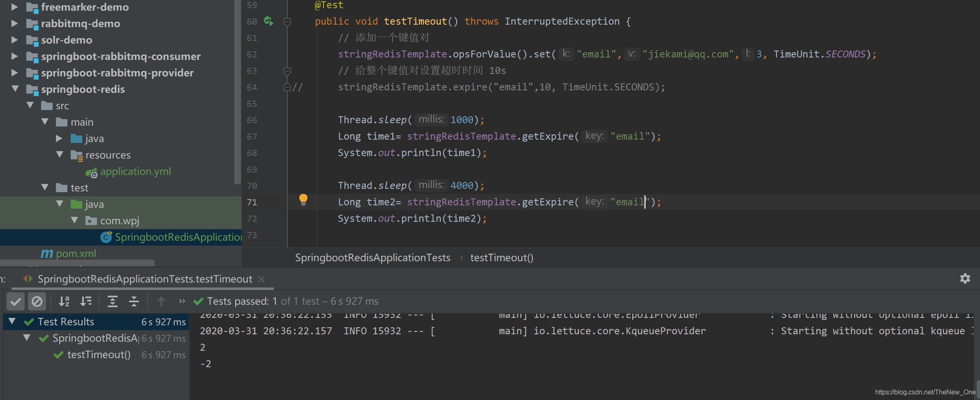Collapse the springboot-redis module
The width and height of the screenshot is (980, 400).
point(15,89)
